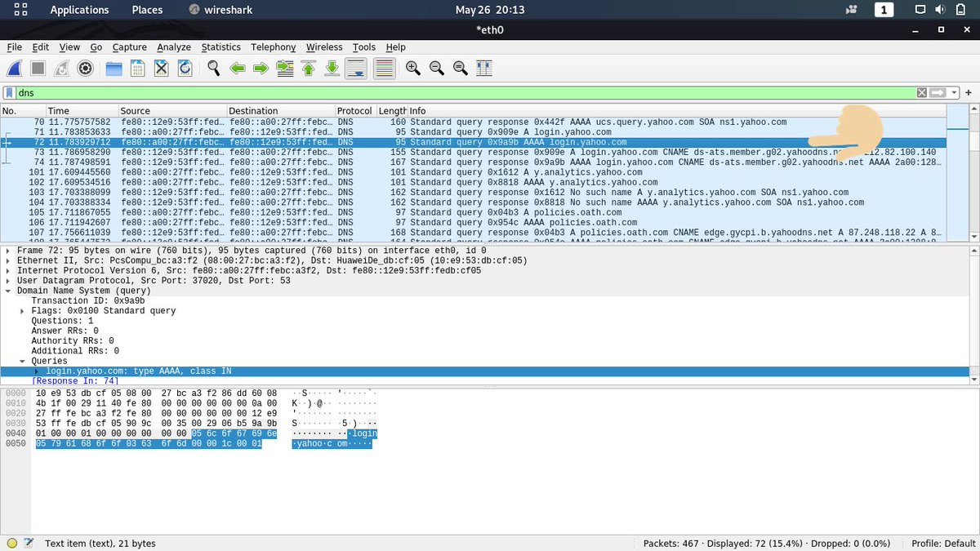Reset text to normal size
Image resolution: width=980 pixels, height=551 pixels.
(461, 69)
